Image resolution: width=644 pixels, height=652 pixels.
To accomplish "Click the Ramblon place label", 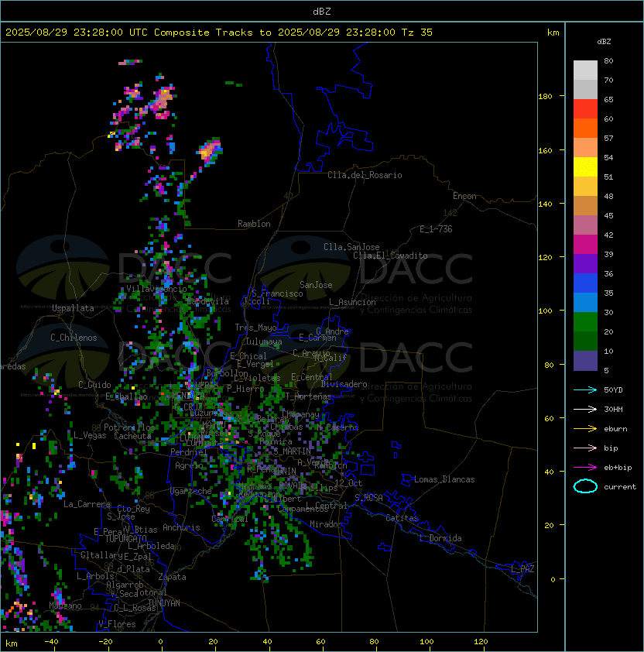I will 254,224.
